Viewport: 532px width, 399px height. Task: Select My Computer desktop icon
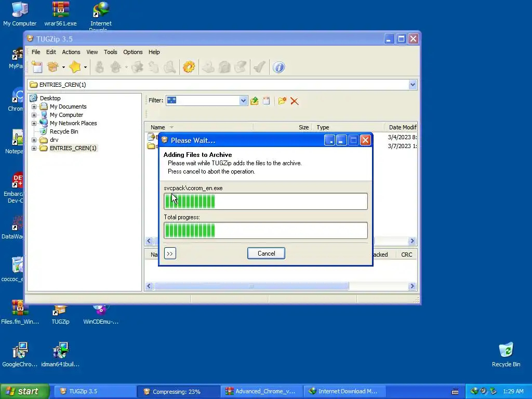click(20, 14)
